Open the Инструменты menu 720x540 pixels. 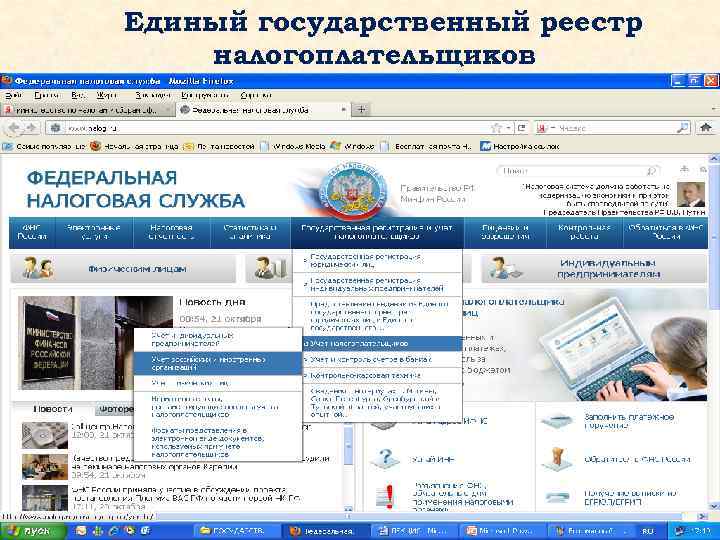(204, 96)
